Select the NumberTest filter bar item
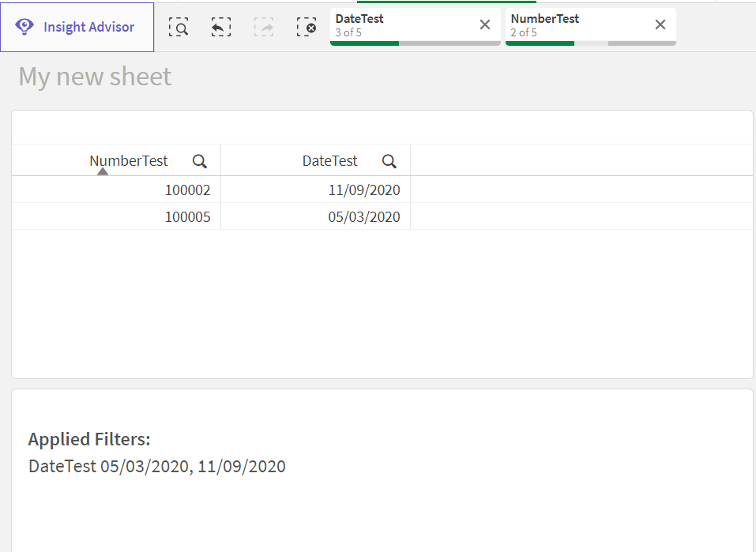756x552 pixels. [x=569, y=24]
